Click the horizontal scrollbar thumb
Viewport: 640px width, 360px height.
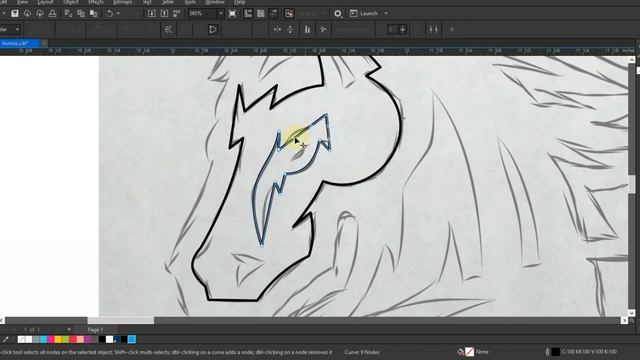coord(121,321)
